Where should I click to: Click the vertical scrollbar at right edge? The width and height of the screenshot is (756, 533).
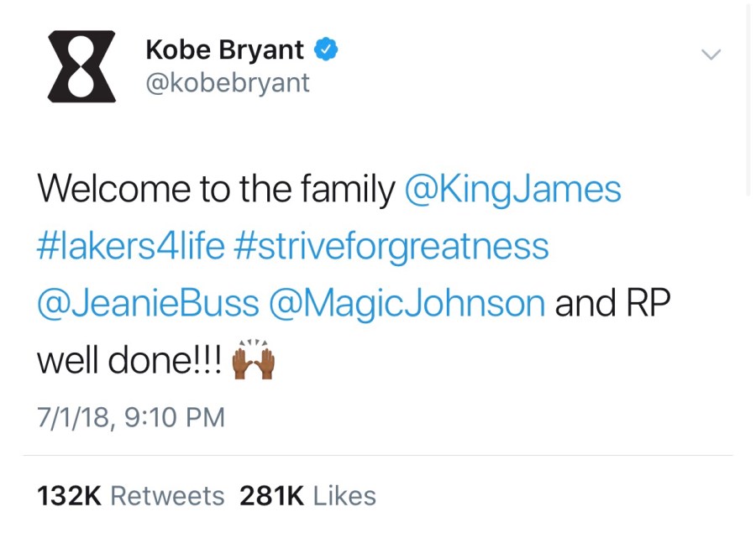coord(748,101)
